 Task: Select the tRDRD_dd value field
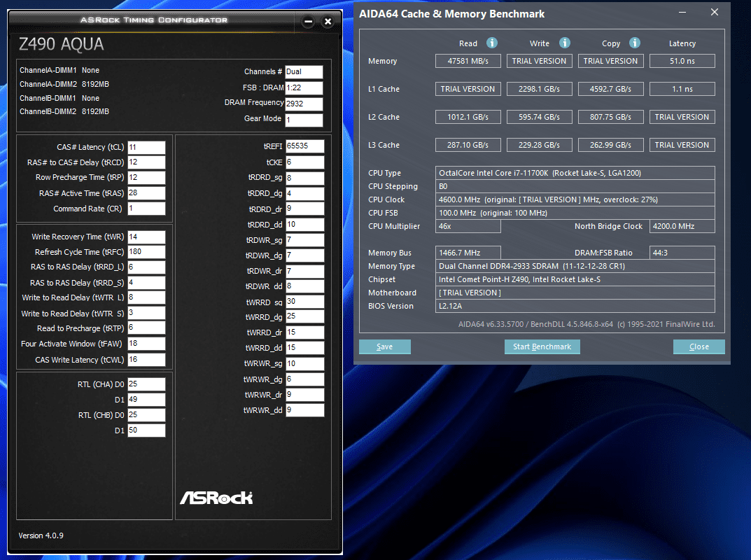tap(304, 225)
